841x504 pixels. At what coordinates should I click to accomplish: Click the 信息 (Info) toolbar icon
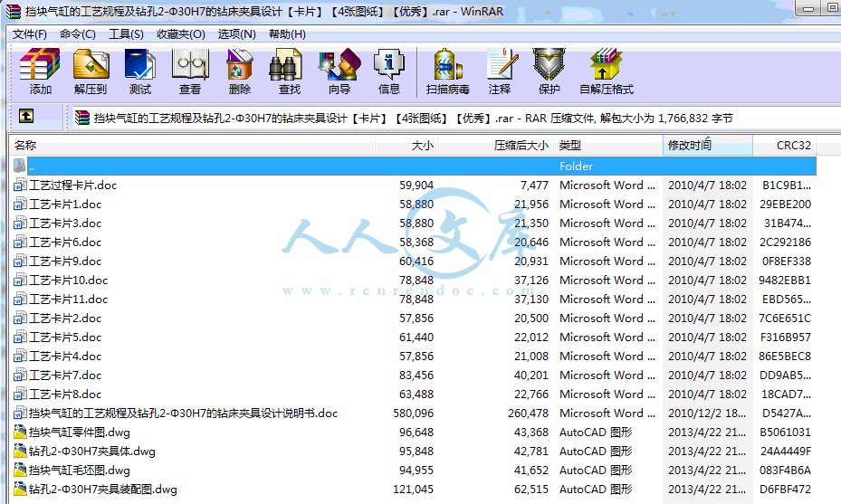pyautogui.click(x=389, y=64)
